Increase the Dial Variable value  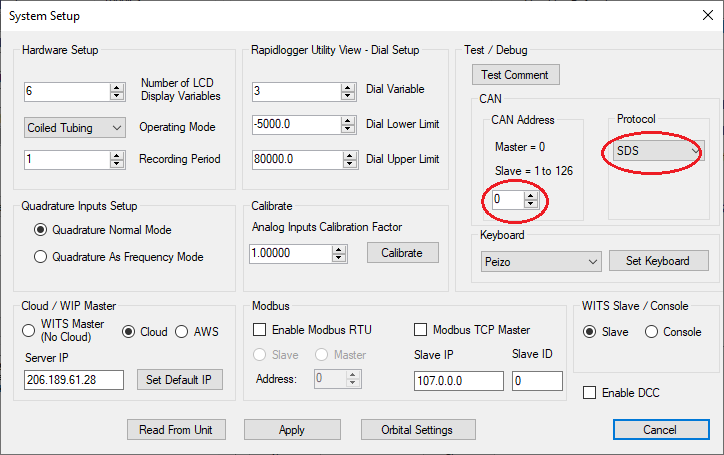pyautogui.click(x=348, y=87)
